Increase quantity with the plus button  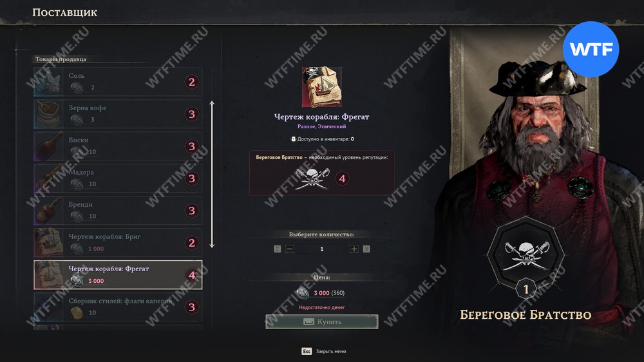coord(354,249)
